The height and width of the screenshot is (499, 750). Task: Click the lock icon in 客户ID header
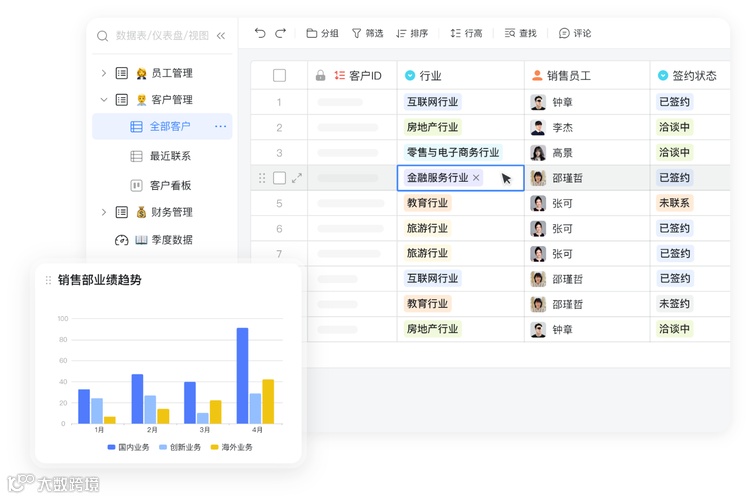[x=320, y=76]
